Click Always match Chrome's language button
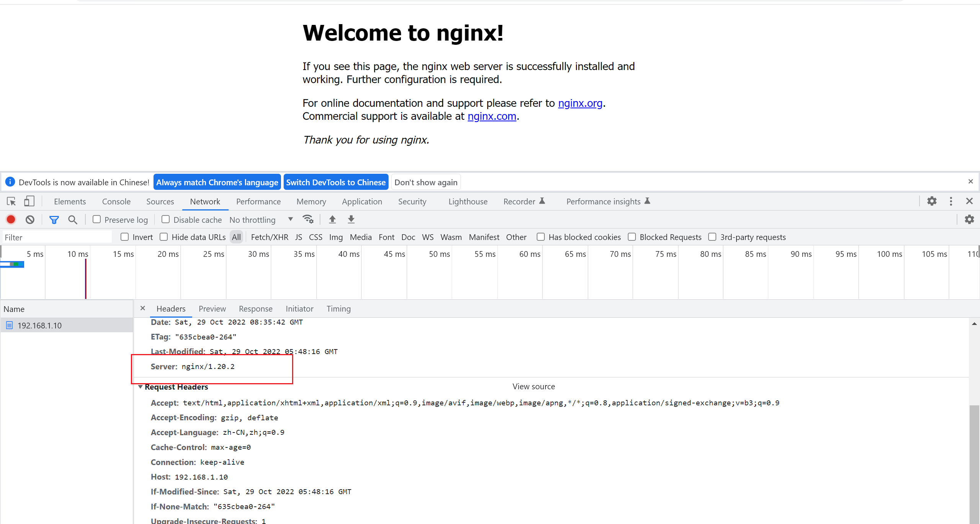This screenshot has height=524, width=980. pos(217,182)
